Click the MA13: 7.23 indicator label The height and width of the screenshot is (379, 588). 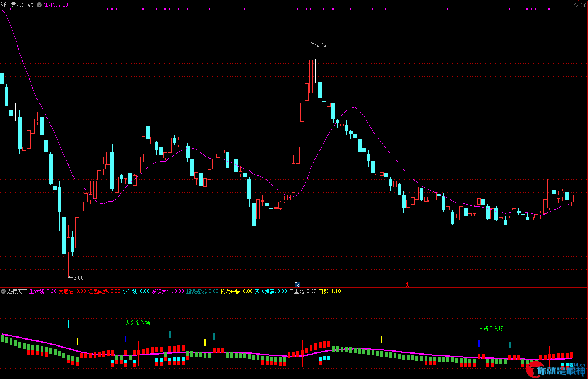[x=56, y=5]
